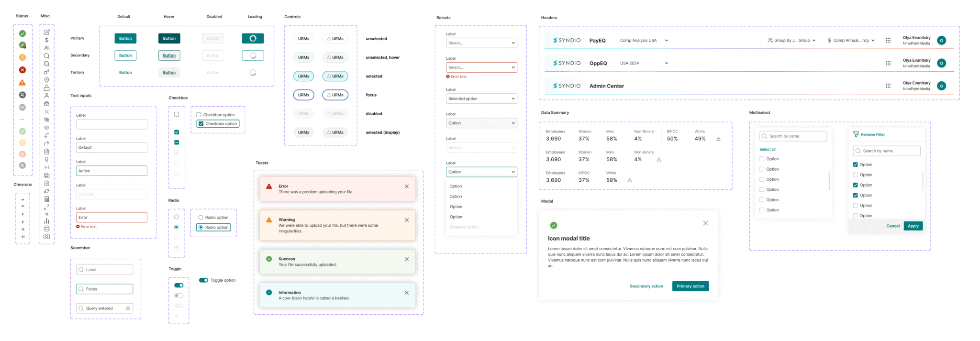The image size is (980, 341).
Task: Choose the first Option in open select list
Action: 456,186
